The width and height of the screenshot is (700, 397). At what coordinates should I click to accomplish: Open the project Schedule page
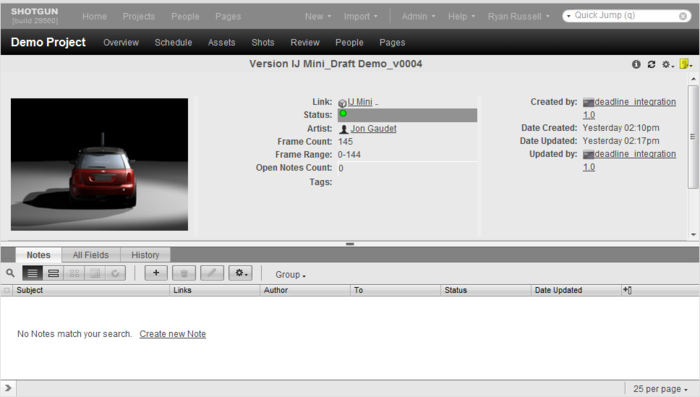pyautogui.click(x=173, y=42)
